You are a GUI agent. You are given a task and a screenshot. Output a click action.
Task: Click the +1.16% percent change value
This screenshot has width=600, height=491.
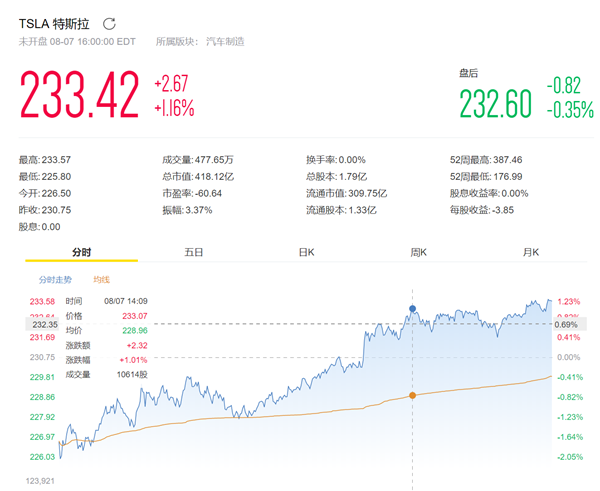[174, 108]
